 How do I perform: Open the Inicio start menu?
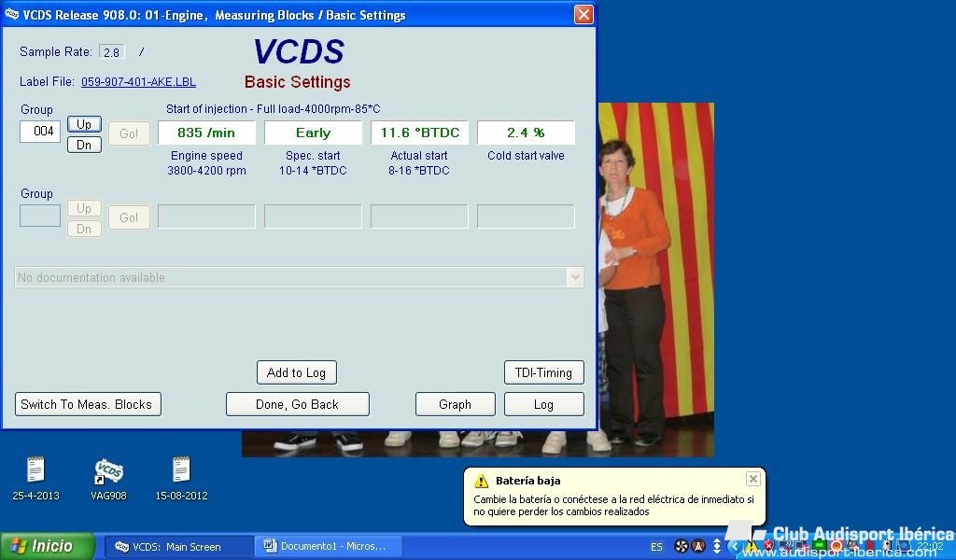tap(48, 546)
